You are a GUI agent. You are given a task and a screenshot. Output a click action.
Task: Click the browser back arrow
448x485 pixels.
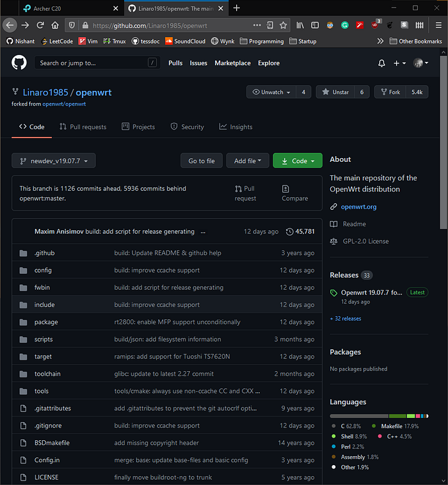tap(10, 26)
